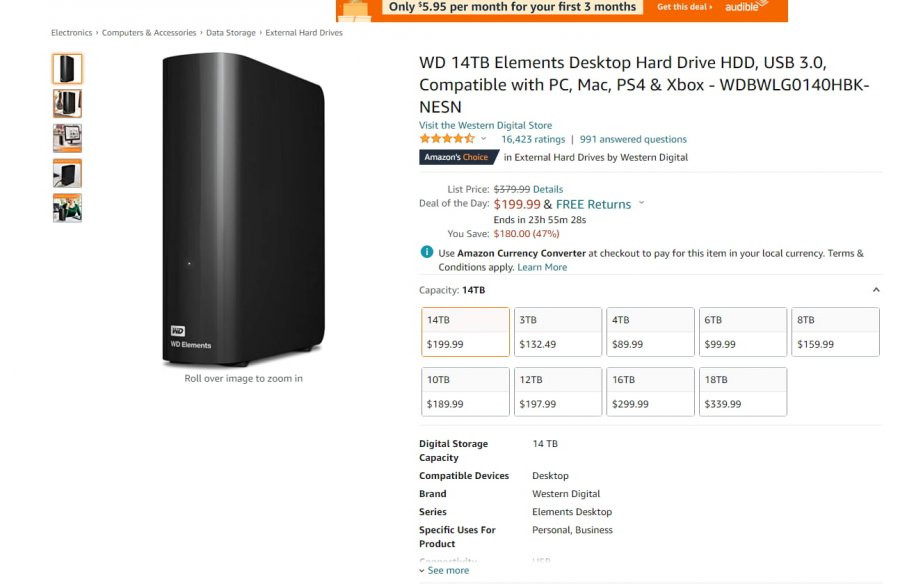This screenshot has width=900, height=584.
Task: Select the 3TB capacity option
Action: (558, 332)
